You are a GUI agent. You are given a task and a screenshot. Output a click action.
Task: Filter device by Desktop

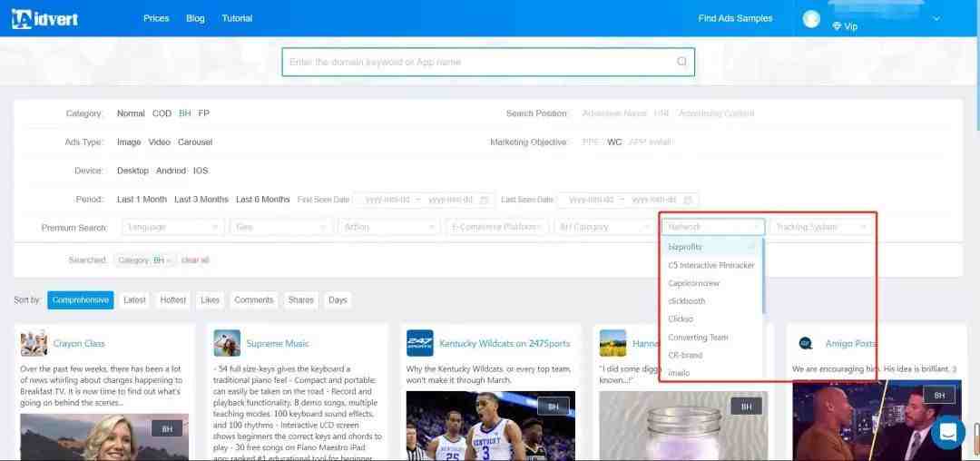[133, 171]
